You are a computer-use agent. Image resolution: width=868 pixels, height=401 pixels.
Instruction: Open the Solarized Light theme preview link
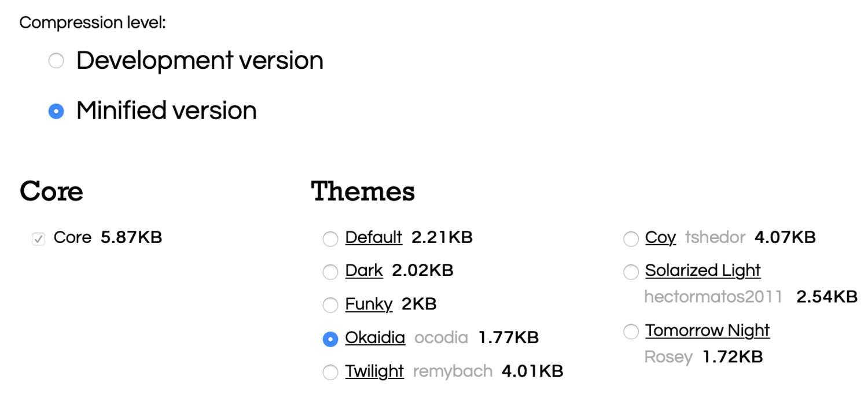703,270
